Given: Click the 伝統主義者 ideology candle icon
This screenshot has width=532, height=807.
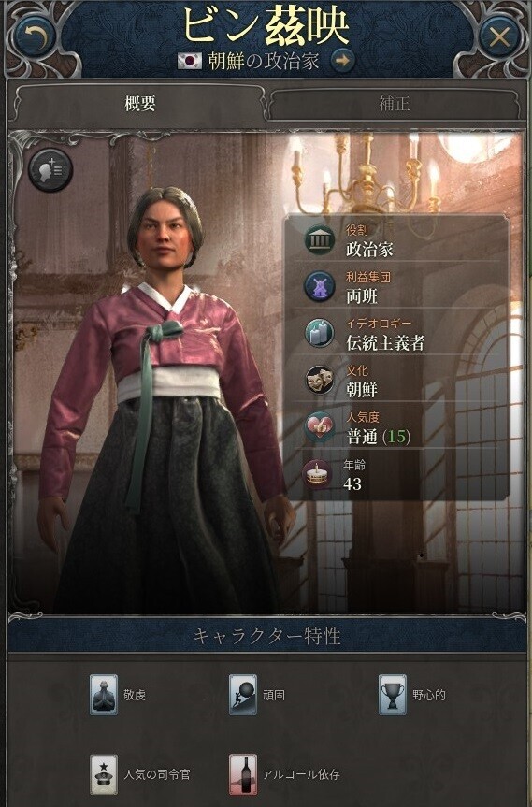Looking at the screenshot, I should click(320, 333).
